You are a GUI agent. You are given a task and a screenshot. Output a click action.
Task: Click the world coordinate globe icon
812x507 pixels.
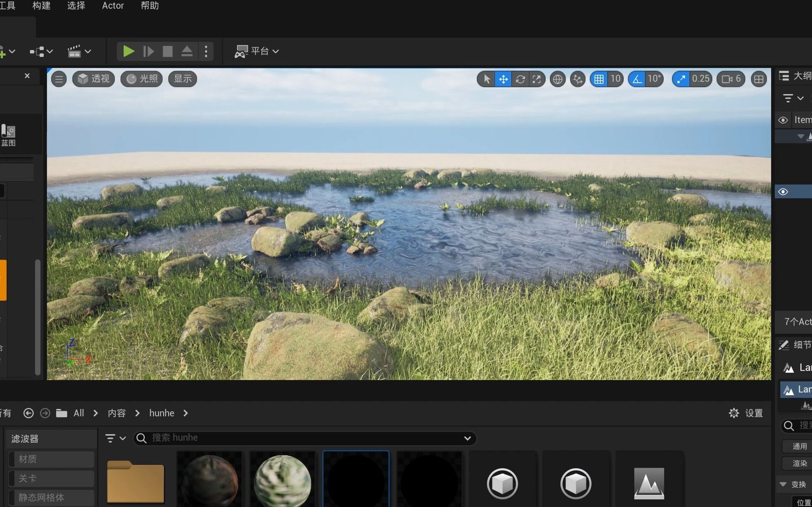click(x=557, y=79)
